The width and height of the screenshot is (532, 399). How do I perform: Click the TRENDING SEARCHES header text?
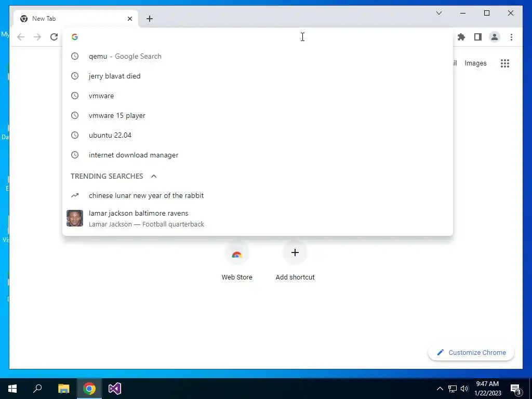107,176
